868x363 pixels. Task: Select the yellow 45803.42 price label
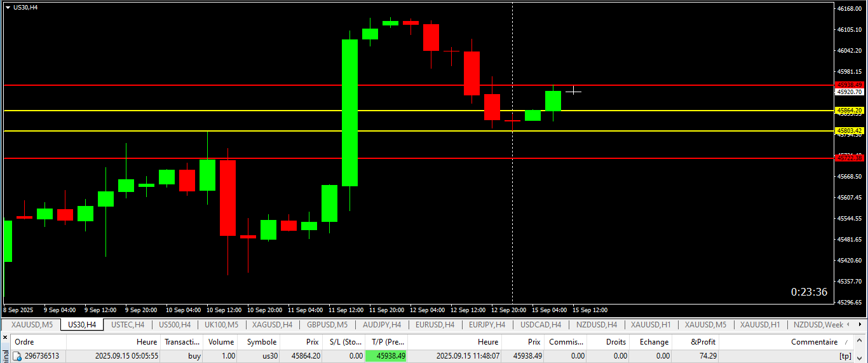(x=850, y=130)
